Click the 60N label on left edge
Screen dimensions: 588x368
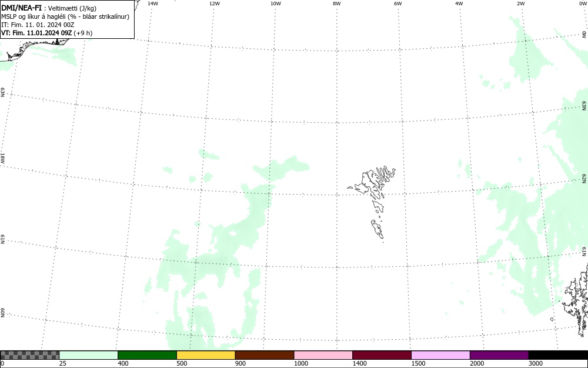coord(2,313)
